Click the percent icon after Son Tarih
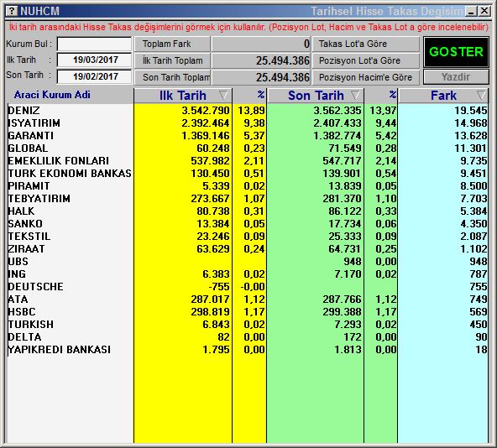 [x=392, y=95]
